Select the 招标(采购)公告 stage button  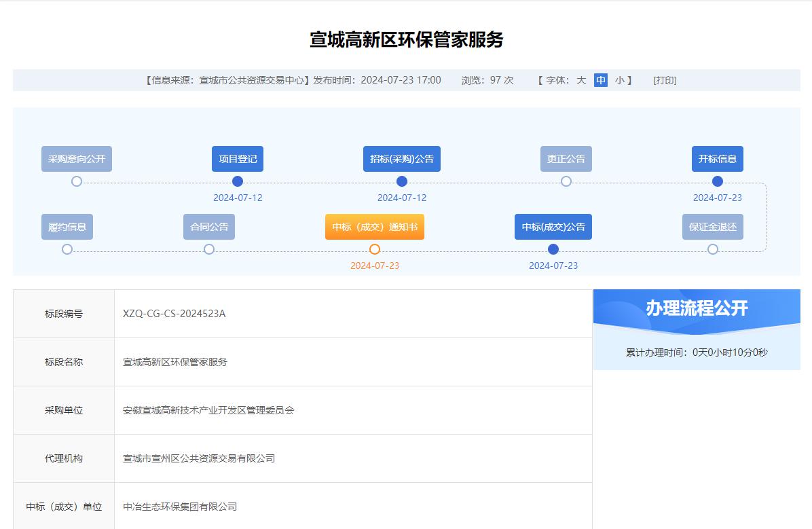402,159
